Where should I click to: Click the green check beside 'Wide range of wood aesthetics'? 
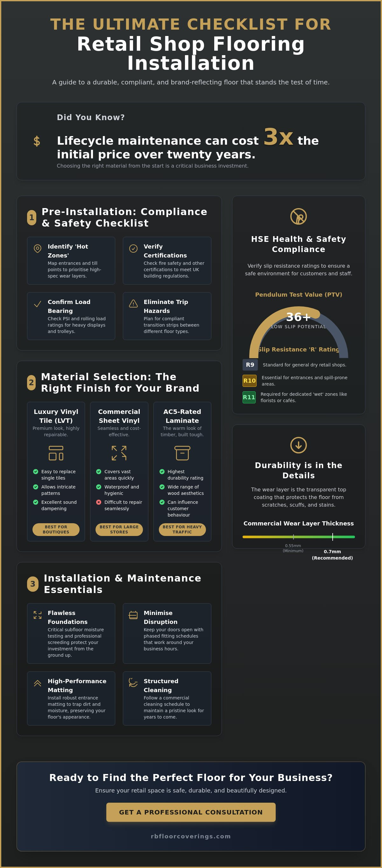(x=162, y=487)
